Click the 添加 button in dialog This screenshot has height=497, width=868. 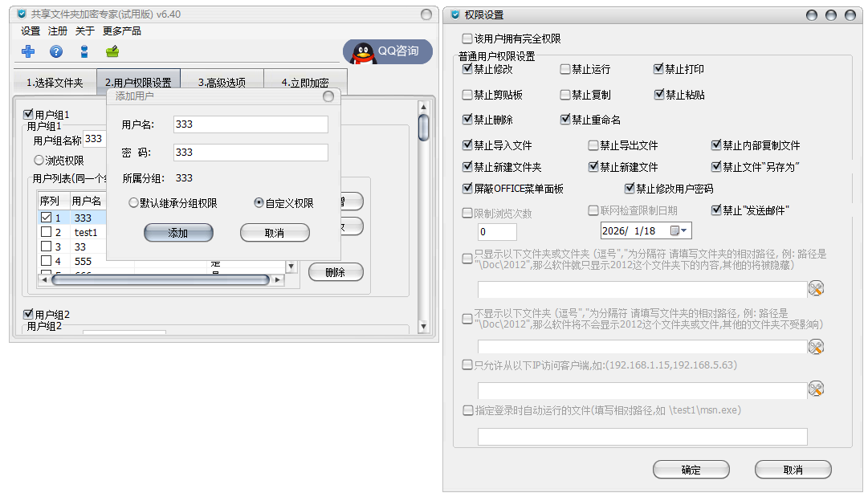(x=178, y=233)
